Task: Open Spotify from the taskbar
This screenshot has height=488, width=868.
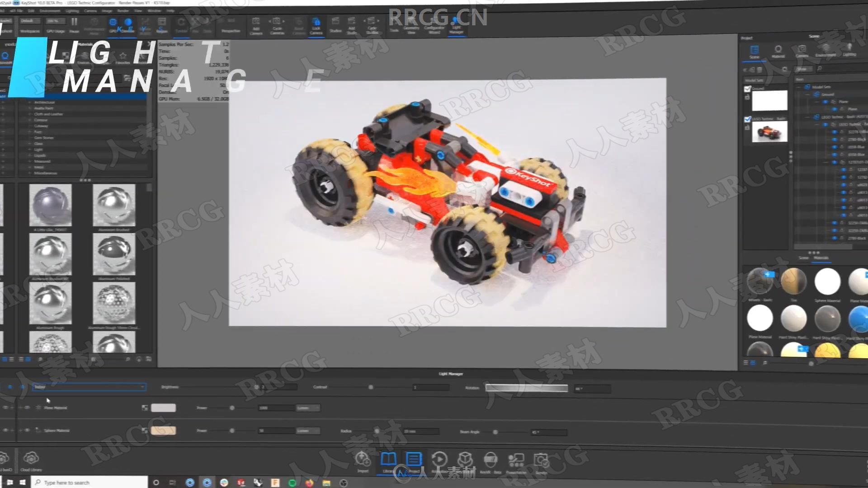Action: [292, 483]
